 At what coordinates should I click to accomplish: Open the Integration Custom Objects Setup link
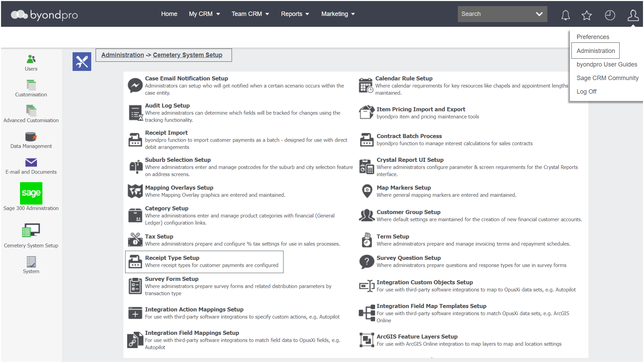(x=424, y=282)
